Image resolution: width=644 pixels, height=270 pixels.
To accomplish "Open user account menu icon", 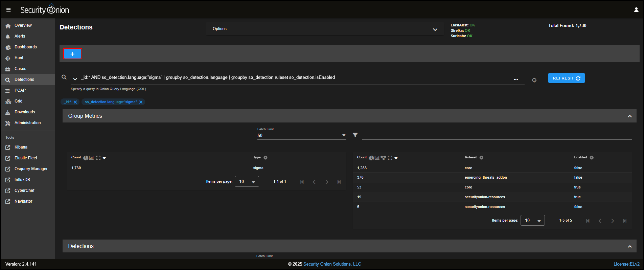I will pyautogui.click(x=636, y=10).
